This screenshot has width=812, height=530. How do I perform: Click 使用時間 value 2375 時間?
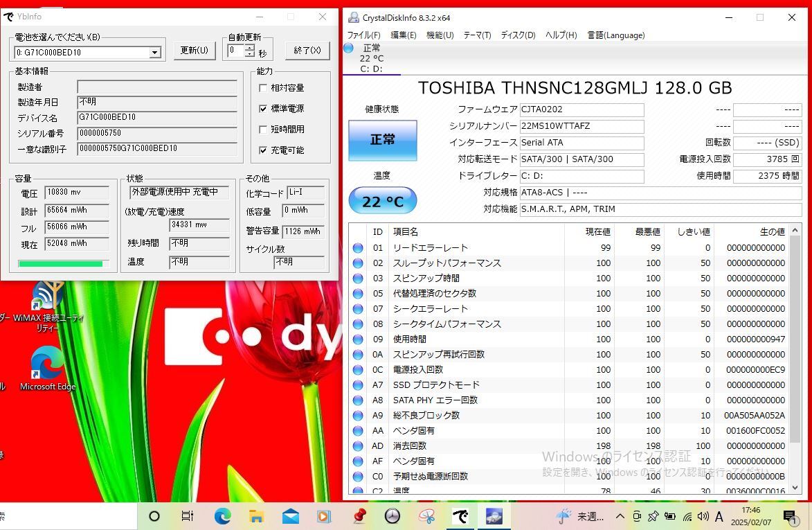768,176
